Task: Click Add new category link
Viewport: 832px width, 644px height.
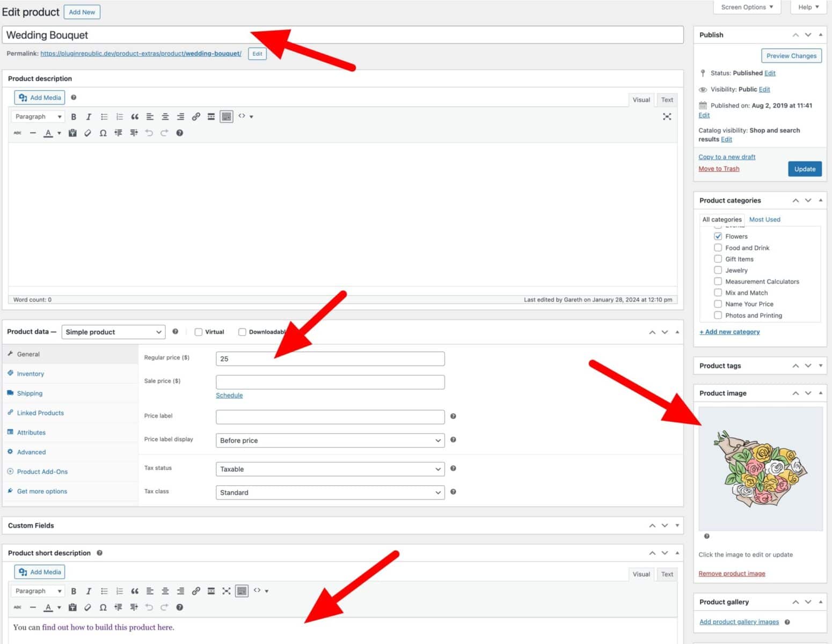Action: (x=729, y=332)
